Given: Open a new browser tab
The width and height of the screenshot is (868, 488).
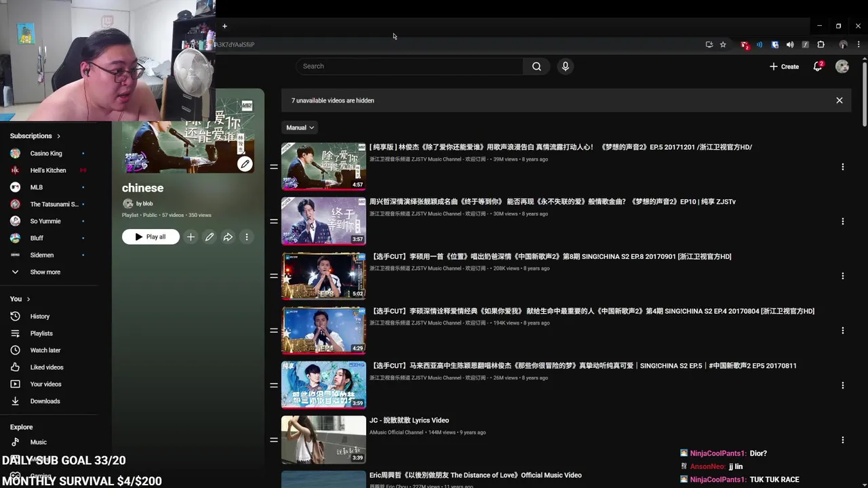Looking at the screenshot, I should [x=224, y=26].
